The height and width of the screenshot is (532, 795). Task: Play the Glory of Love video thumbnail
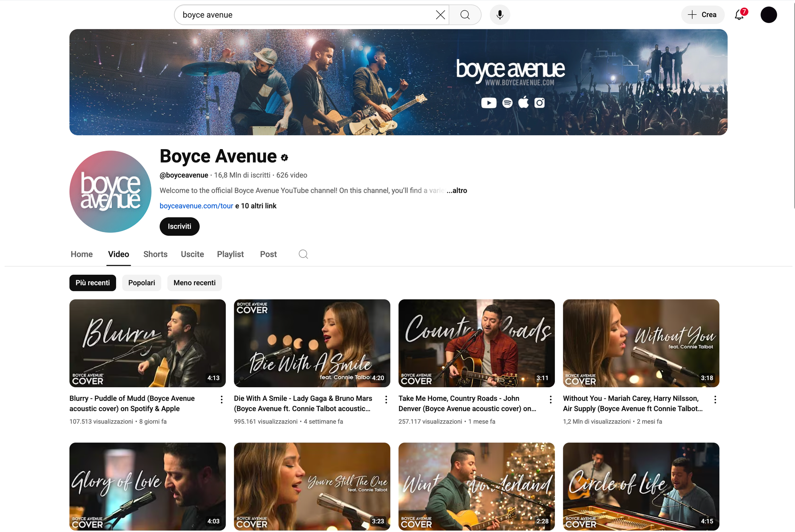147,487
